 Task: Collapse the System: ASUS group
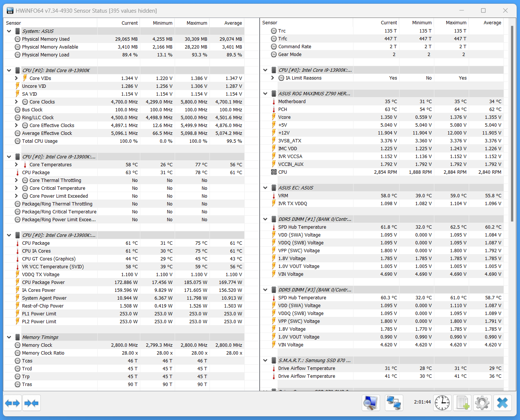pos(9,31)
